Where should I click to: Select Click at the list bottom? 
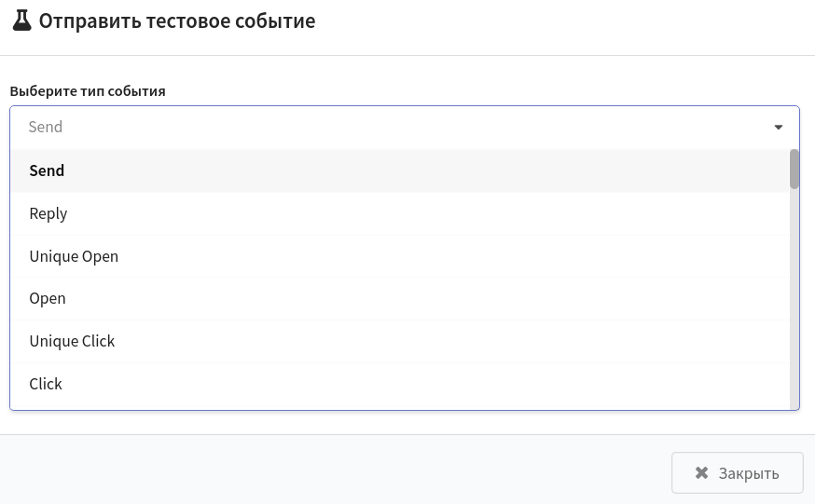click(x=400, y=384)
